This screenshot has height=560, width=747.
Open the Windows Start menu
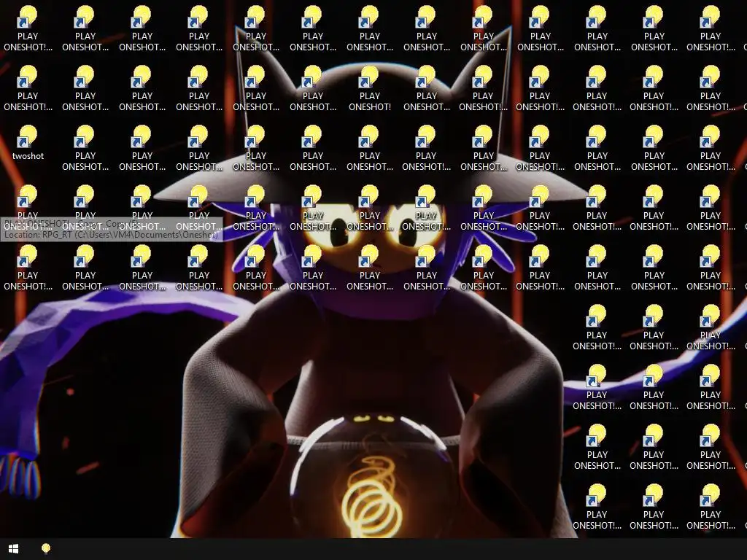[13, 549]
